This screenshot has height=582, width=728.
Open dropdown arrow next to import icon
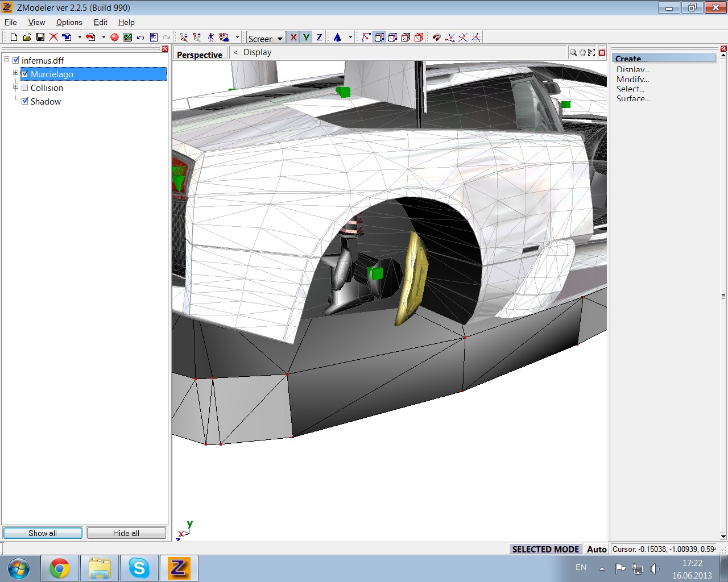[x=80, y=38]
